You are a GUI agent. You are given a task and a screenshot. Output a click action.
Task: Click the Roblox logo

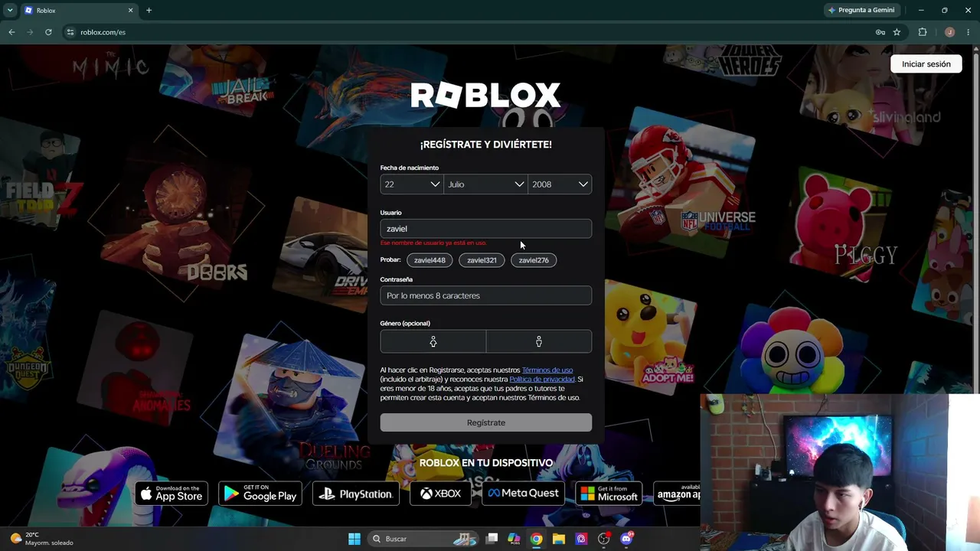pos(485,96)
